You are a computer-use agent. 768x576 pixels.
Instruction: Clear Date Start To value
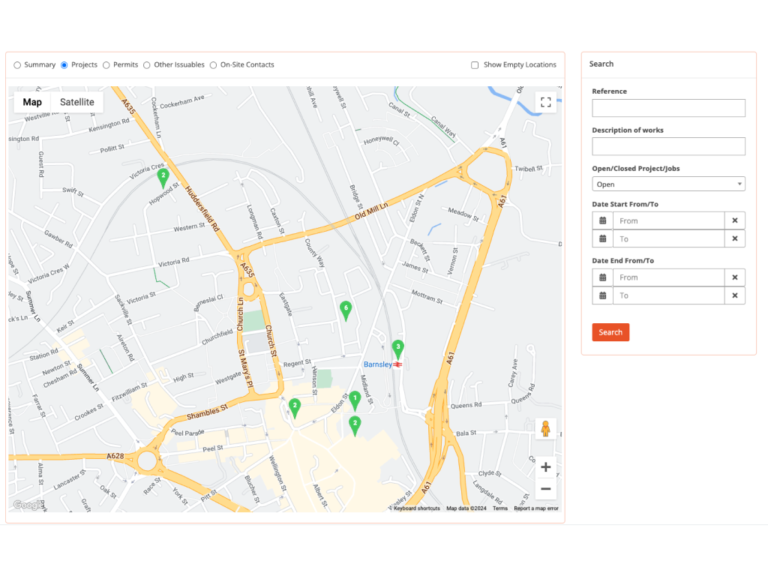[x=735, y=239]
